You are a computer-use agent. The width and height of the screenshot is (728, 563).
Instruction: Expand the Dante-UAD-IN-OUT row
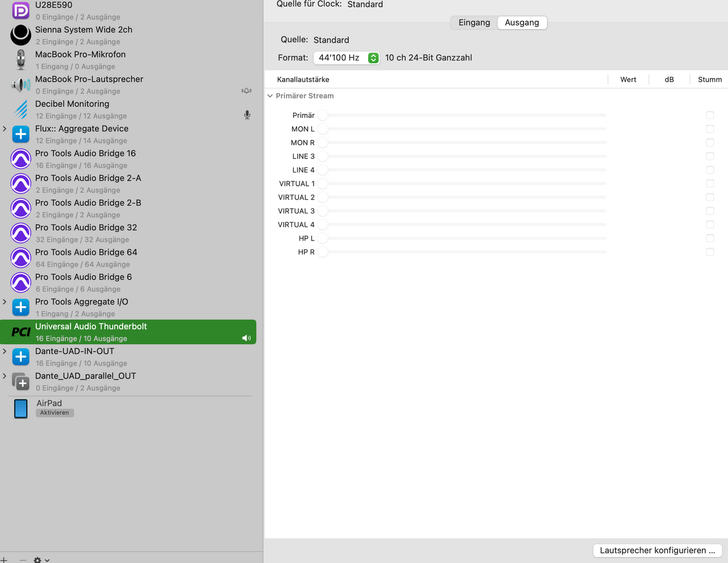(x=5, y=351)
